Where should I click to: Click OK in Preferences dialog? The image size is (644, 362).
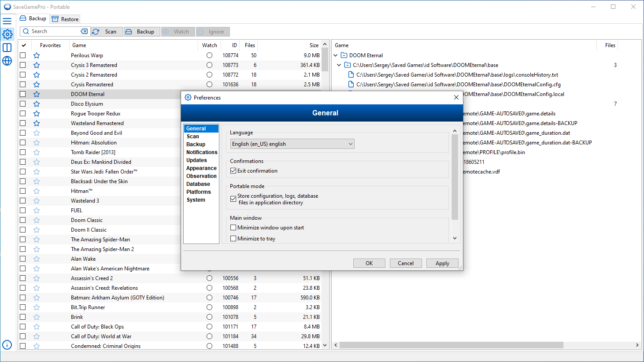click(x=369, y=263)
